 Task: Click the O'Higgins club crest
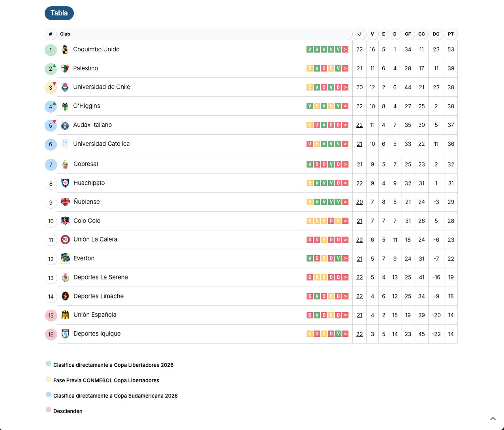pyautogui.click(x=65, y=106)
